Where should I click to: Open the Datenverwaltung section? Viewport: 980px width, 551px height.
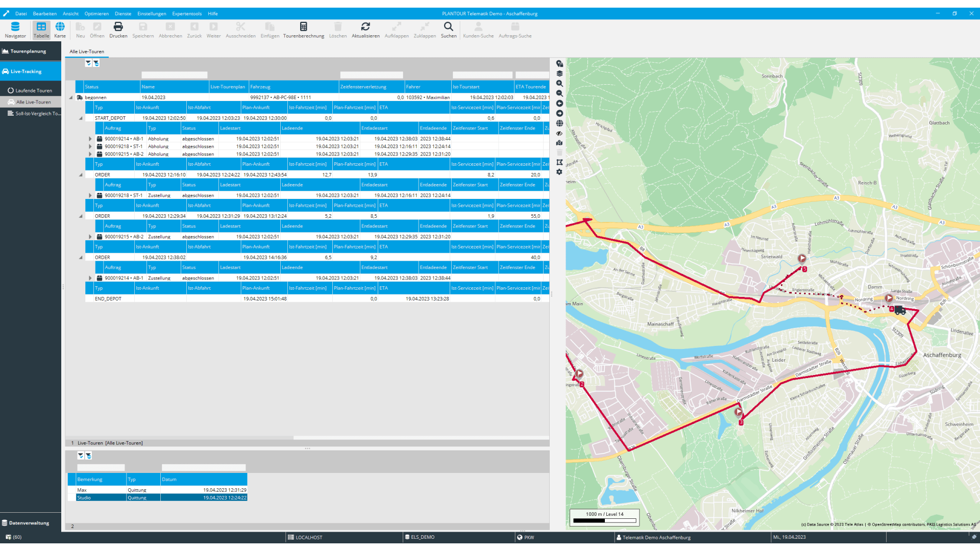pyautogui.click(x=29, y=523)
